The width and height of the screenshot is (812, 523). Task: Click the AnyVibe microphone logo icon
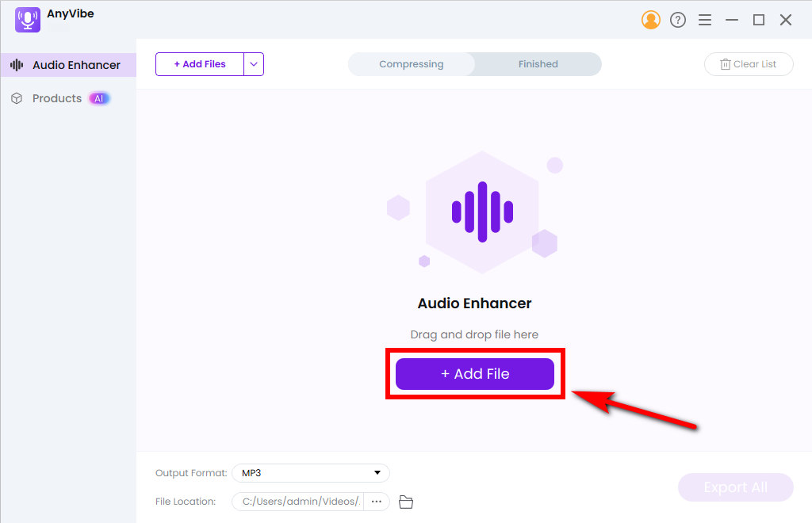[x=28, y=20]
